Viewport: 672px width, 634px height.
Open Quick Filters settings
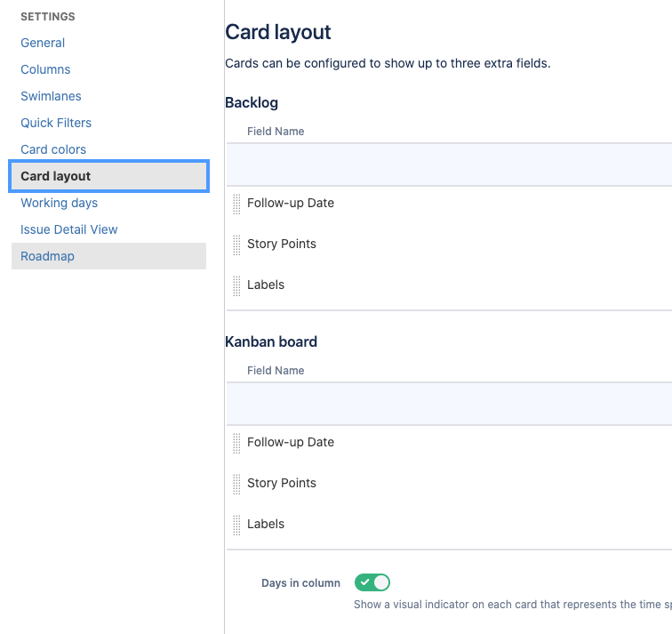(56, 123)
